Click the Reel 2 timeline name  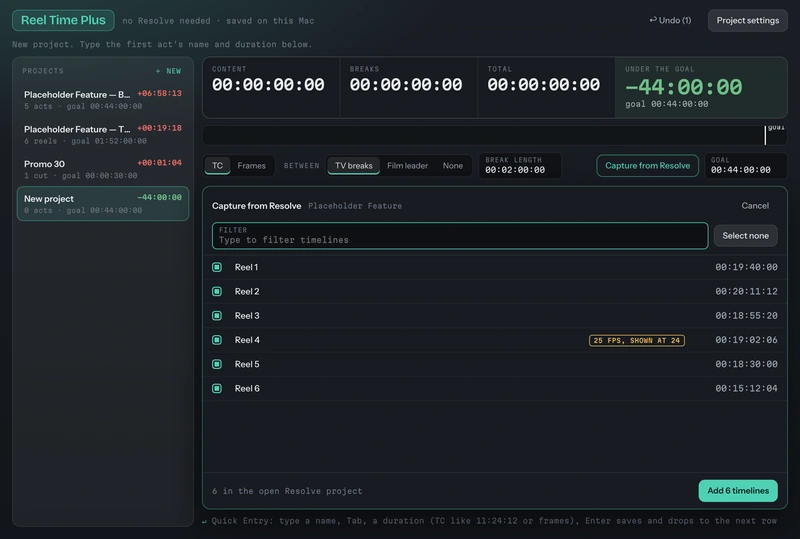tap(247, 291)
